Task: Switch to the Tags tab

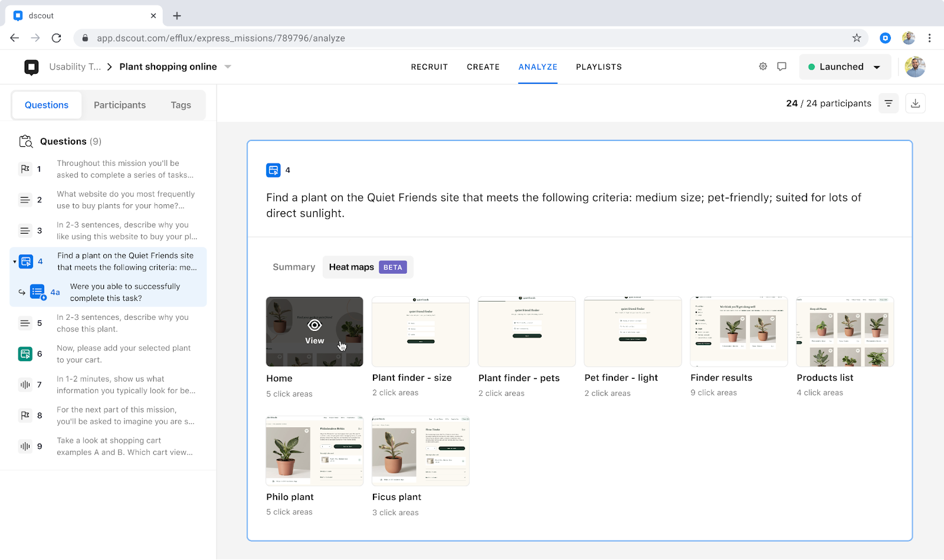Action: 181,105
